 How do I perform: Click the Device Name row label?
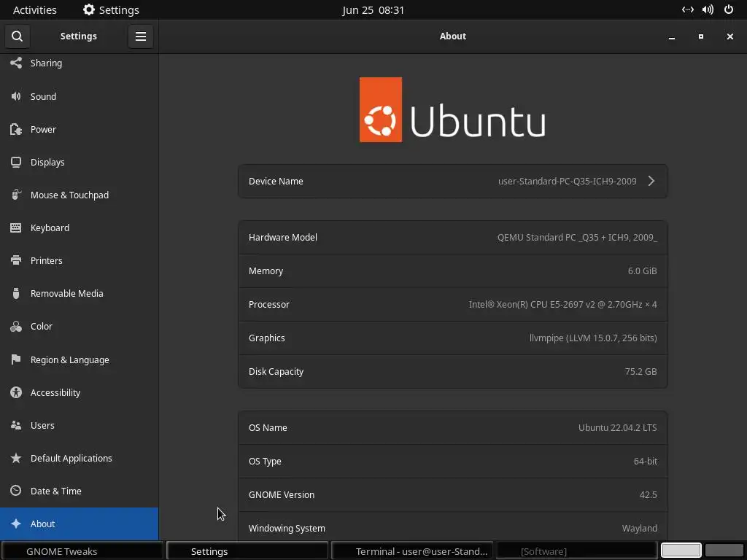(276, 181)
